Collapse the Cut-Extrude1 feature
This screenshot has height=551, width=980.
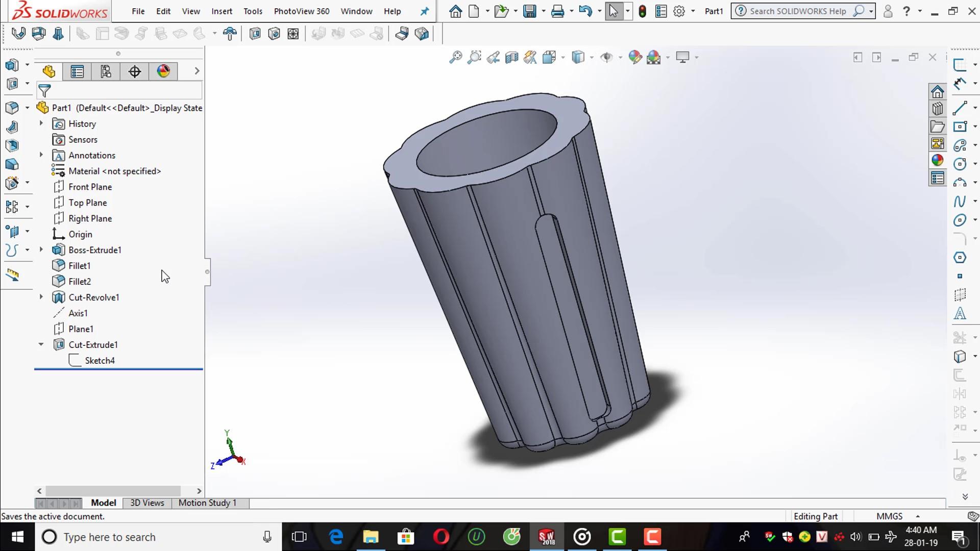(41, 344)
